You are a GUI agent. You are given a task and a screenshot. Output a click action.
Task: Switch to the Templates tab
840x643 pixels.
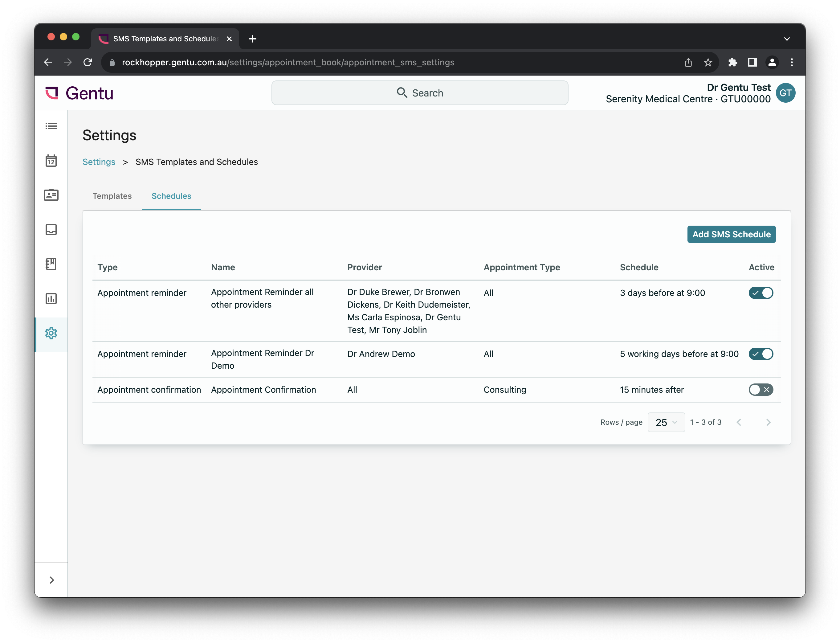click(x=112, y=196)
